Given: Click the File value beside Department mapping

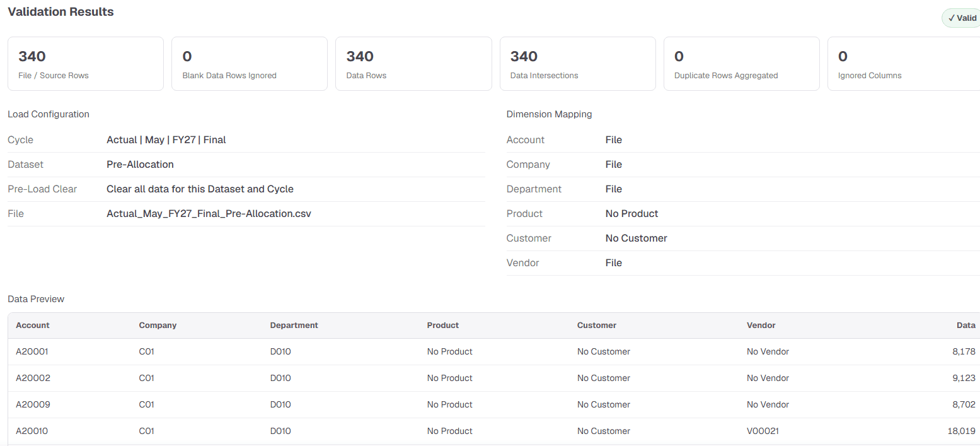Looking at the screenshot, I should pos(613,189).
